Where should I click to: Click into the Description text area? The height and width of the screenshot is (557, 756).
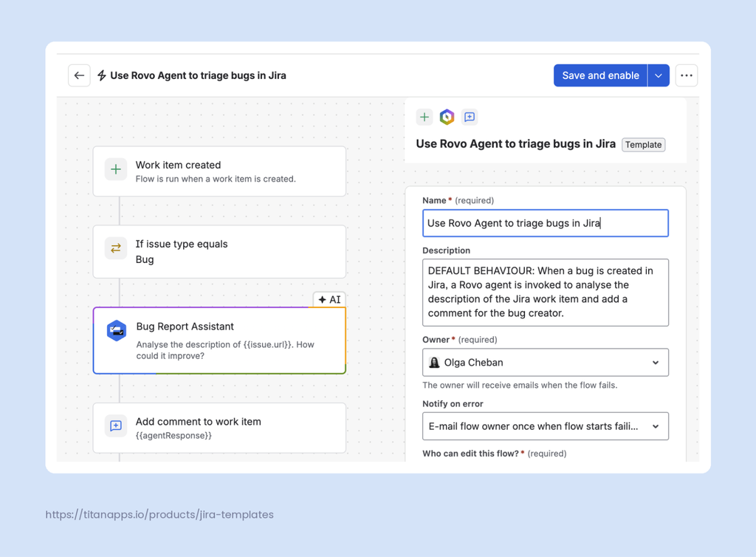pos(546,293)
